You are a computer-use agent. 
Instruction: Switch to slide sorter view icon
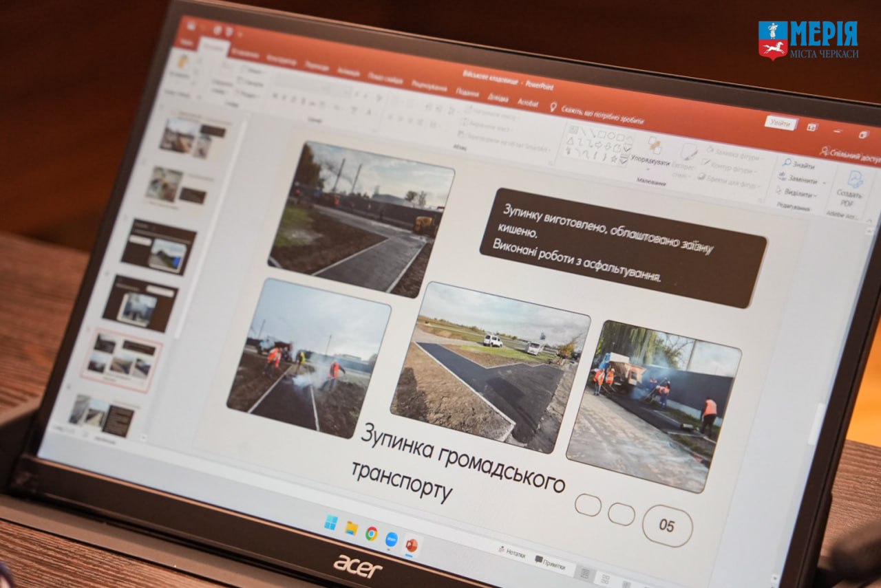604,579
